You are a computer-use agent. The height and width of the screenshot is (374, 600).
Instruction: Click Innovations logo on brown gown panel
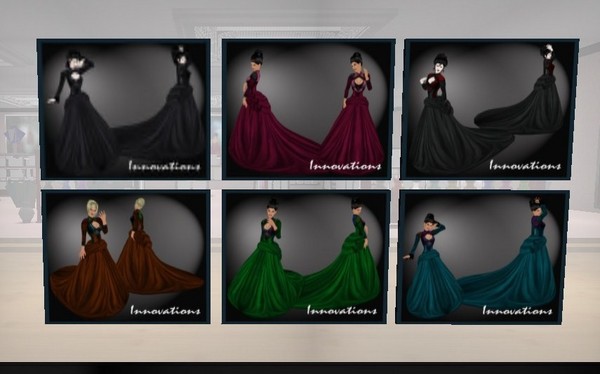point(165,310)
